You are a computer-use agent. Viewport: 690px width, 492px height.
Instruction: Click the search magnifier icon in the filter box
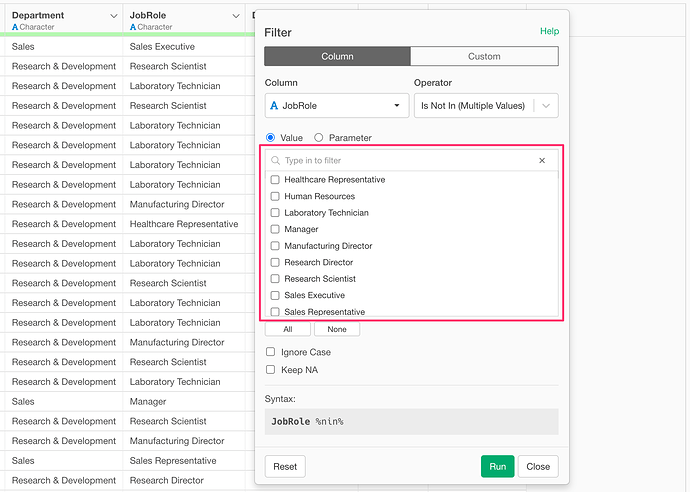point(276,160)
